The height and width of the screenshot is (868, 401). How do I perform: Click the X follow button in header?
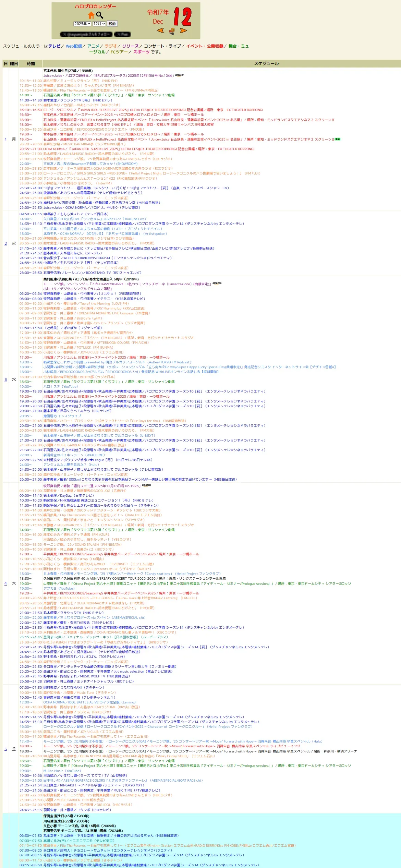pyautogui.click(x=86, y=34)
